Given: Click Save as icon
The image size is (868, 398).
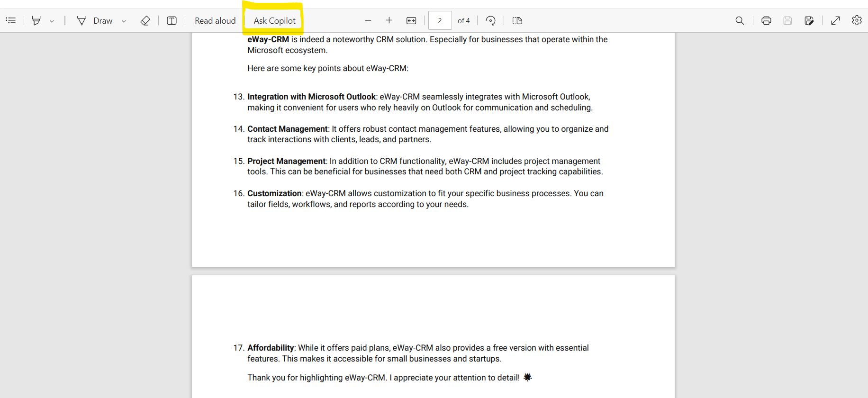Looking at the screenshot, I should (809, 20).
